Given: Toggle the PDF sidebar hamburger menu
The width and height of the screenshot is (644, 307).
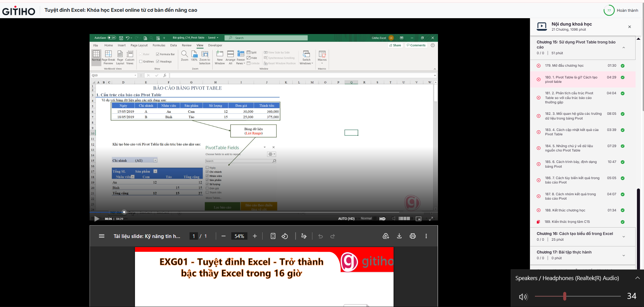Looking at the screenshot, I should click(x=102, y=236).
